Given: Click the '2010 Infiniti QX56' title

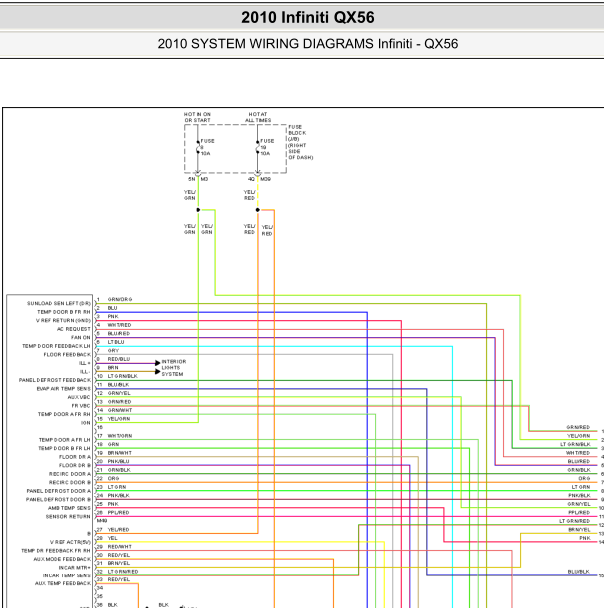Looking at the screenshot, I should pos(308,17).
